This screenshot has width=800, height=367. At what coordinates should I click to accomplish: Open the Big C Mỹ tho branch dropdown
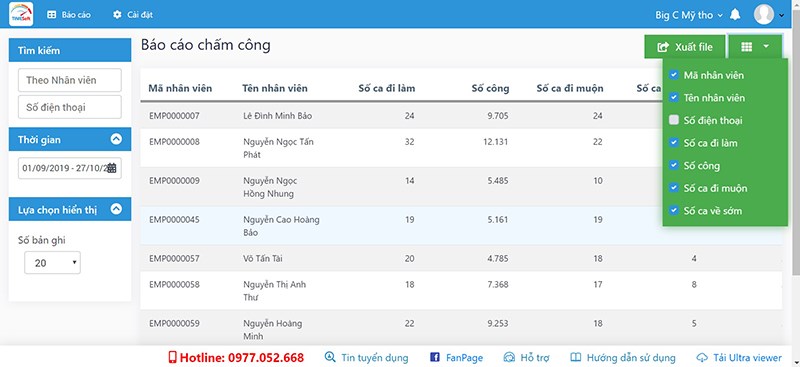[x=689, y=15]
